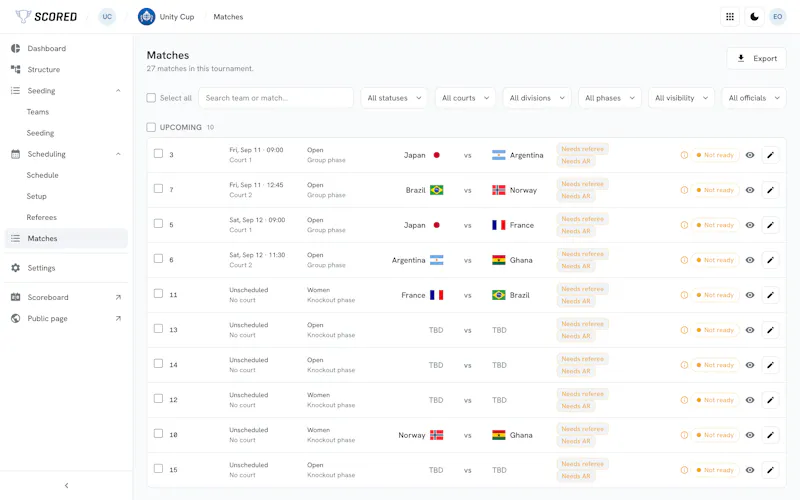The width and height of the screenshot is (800, 500).
Task: Open Scoreboard external link
Action: pyautogui.click(x=118, y=297)
